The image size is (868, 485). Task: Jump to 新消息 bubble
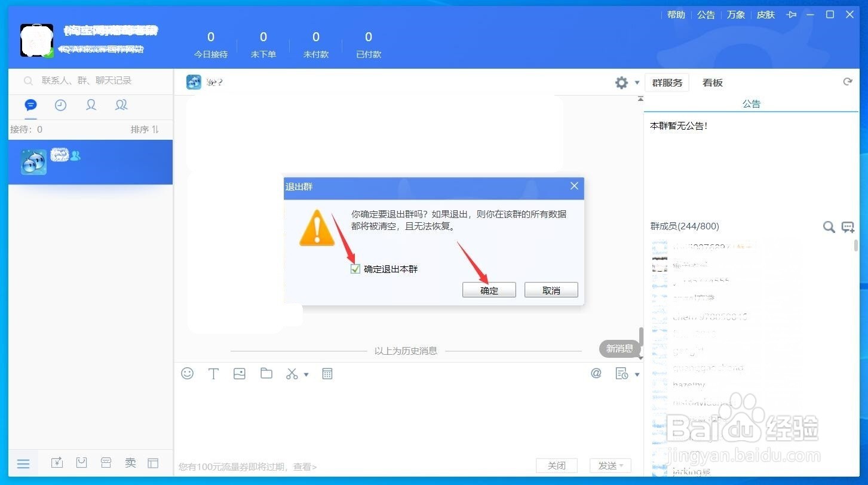pos(619,348)
